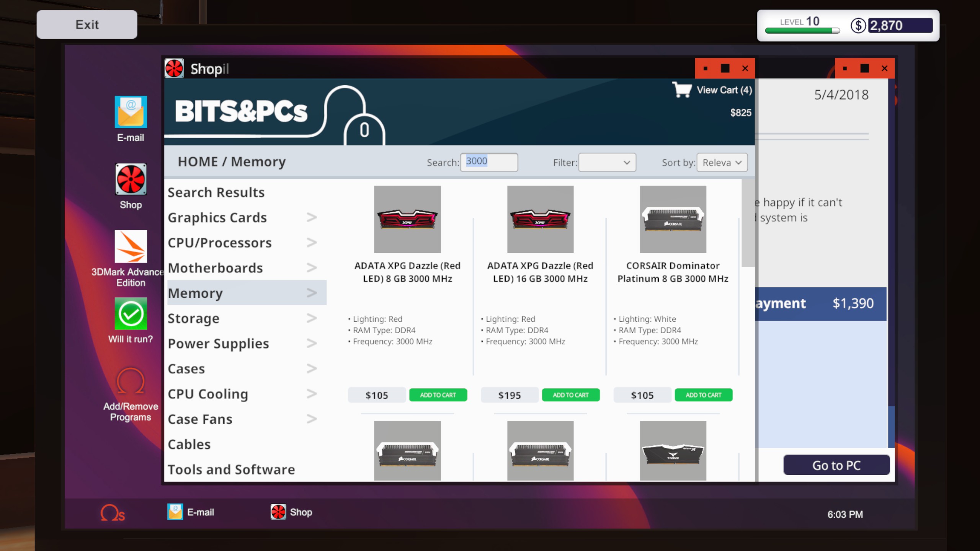Click the $1,390 payment amount
This screenshot has height=551, width=980.
click(853, 303)
